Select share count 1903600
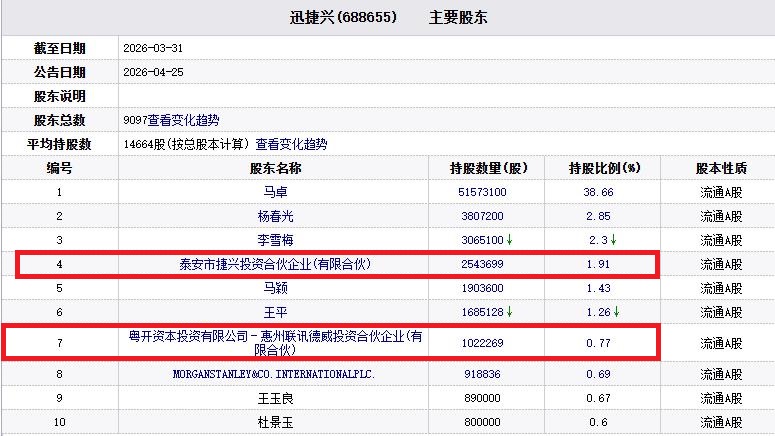This screenshot has height=436, width=775. pos(482,288)
